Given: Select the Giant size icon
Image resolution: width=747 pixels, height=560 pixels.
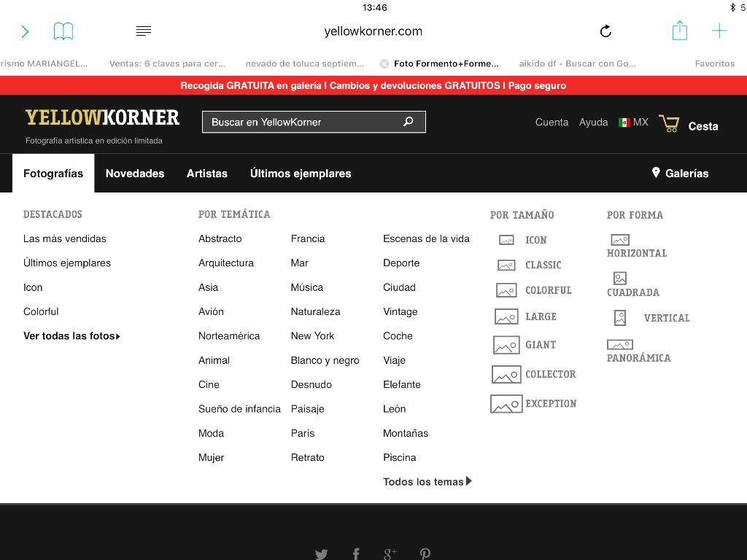Looking at the screenshot, I should [506, 345].
